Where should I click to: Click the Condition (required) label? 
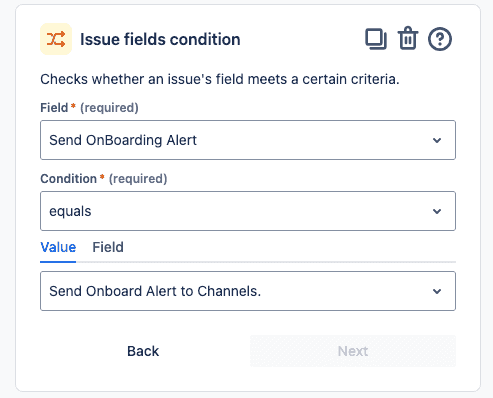coord(104,179)
